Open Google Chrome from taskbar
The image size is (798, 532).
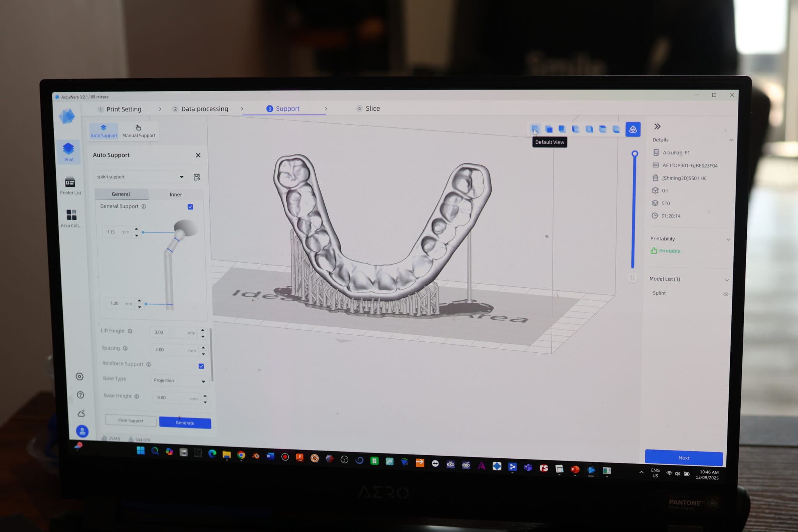point(241,455)
